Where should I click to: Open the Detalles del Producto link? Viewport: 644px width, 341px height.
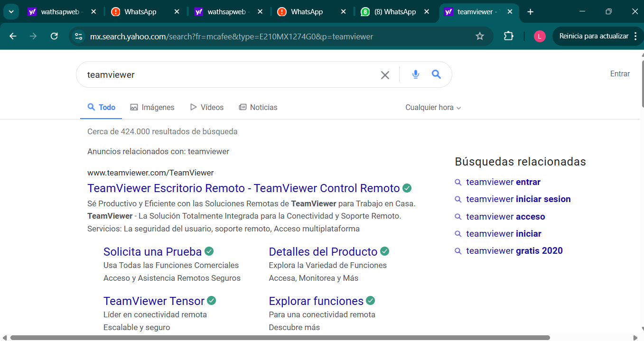click(x=323, y=252)
